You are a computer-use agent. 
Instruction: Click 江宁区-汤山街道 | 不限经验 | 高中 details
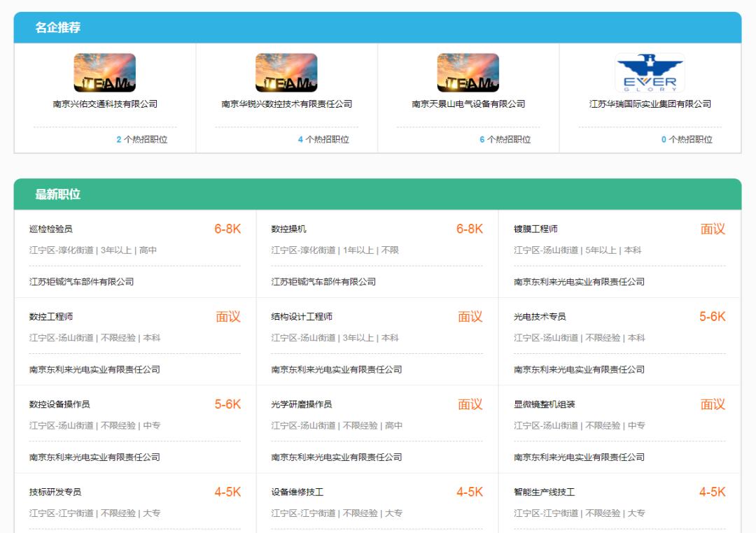[x=337, y=425]
